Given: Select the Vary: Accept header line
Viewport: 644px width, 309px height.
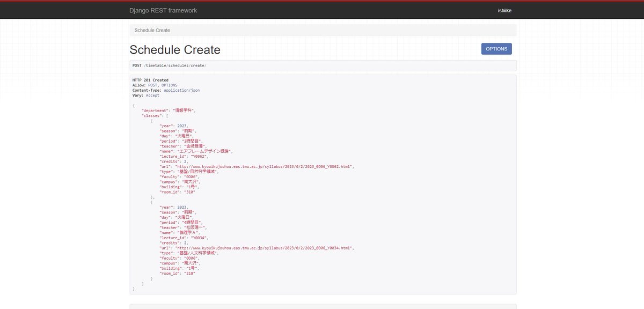Looking at the screenshot, I should coord(146,95).
